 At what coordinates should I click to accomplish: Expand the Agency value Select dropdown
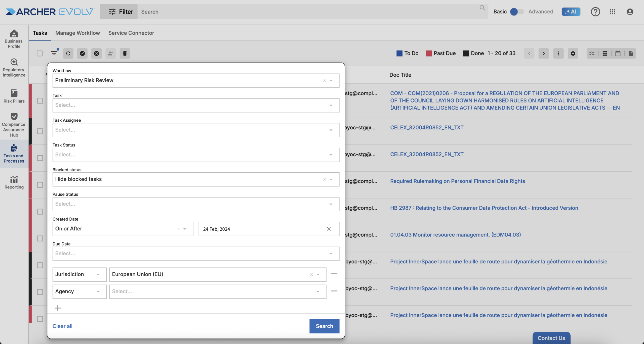tap(218, 291)
